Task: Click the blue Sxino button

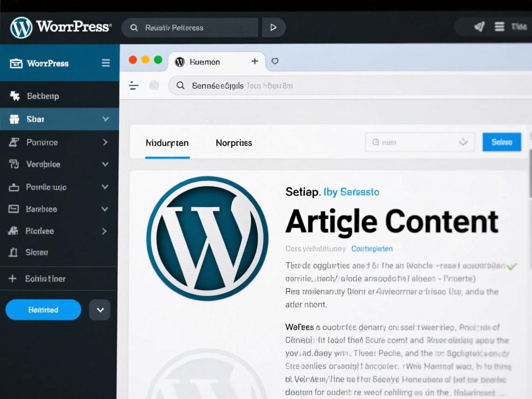Action: point(502,142)
